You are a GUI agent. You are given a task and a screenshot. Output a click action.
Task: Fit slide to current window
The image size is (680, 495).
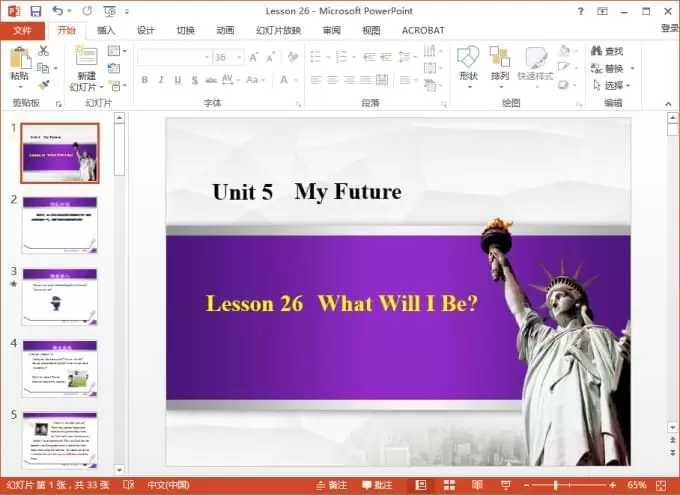661,485
